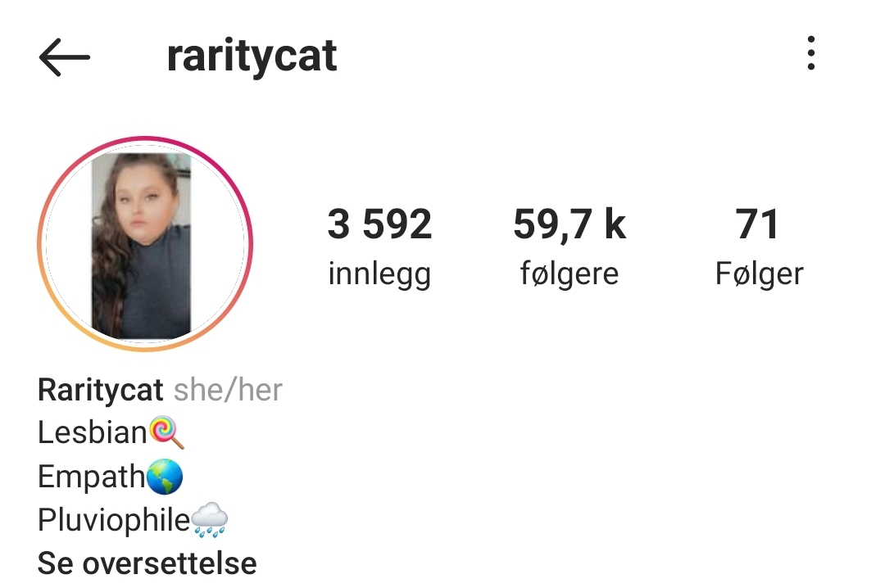Open the følgere list label

click(x=570, y=274)
